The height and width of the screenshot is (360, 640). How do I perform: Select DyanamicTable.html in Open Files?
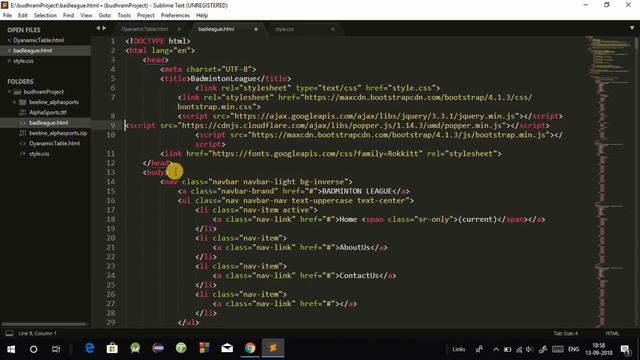(x=38, y=40)
